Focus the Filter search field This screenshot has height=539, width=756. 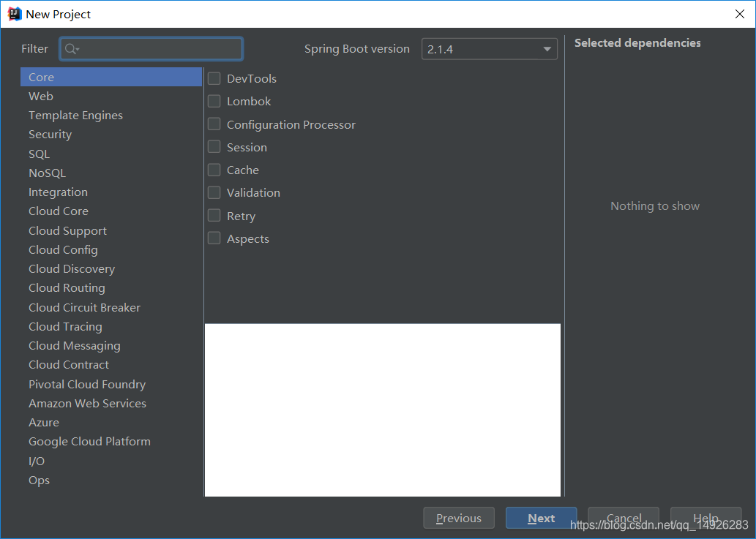click(151, 49)
